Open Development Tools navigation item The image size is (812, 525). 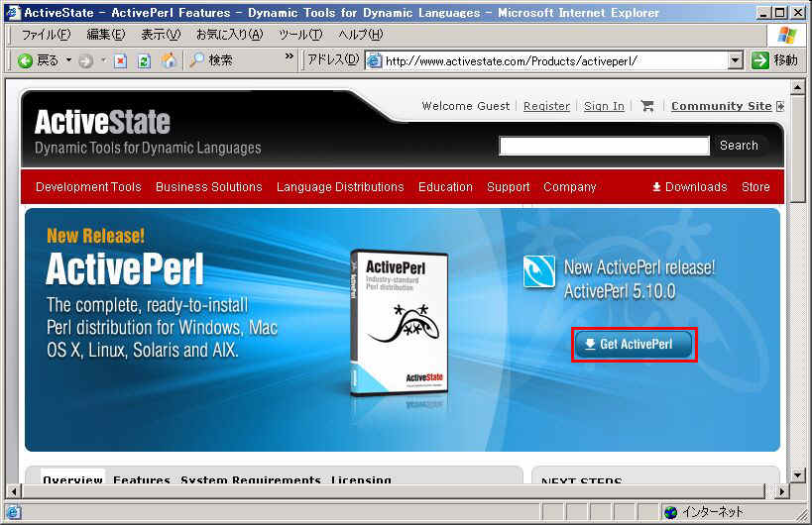point(88,187)
